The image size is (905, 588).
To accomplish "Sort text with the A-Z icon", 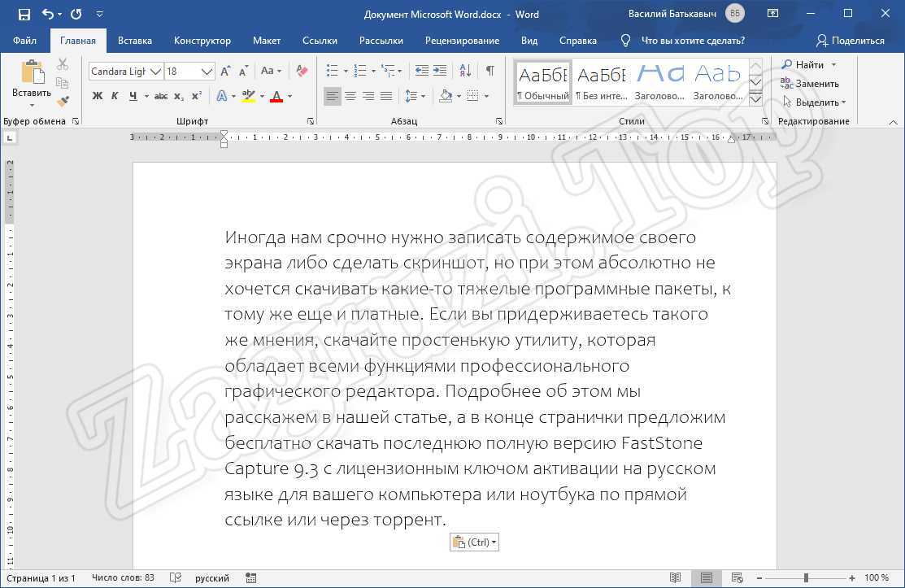I will pyautogui.click(x=465, y=71).
